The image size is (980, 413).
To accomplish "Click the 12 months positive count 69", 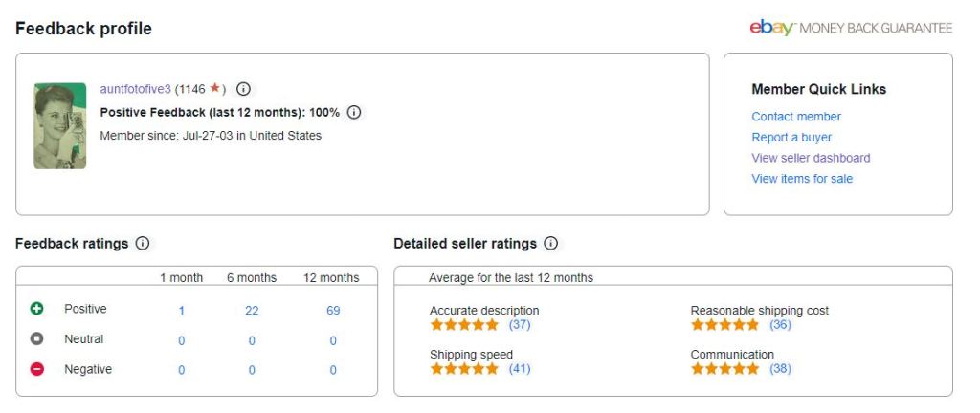I will (x=333, y=311).
